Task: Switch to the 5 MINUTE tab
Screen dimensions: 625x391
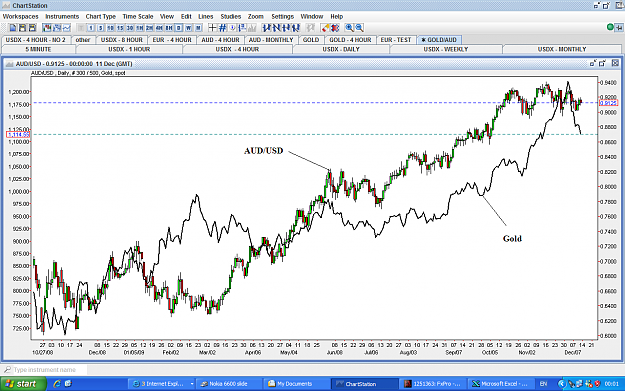Action: click(x=38, y=49)
